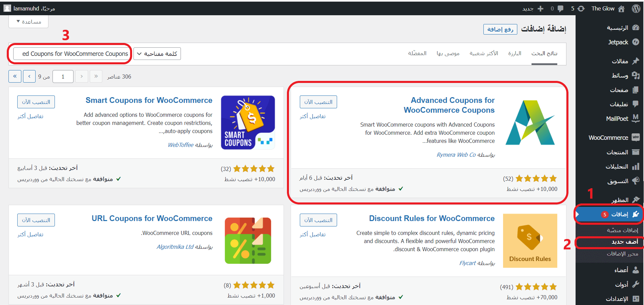This screenshot has height=305, width=644.
Task: Focus the plugin search input field
Action: click(x=72, y=54)
